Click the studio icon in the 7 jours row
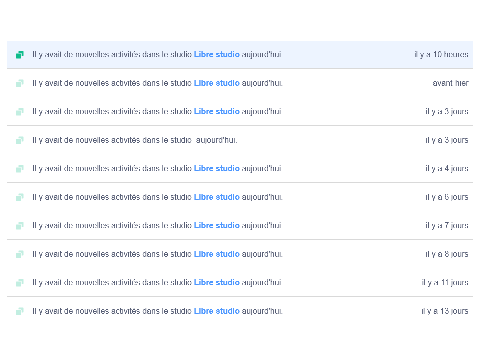The height and width of the screenshot is (360, 480). 20,226
